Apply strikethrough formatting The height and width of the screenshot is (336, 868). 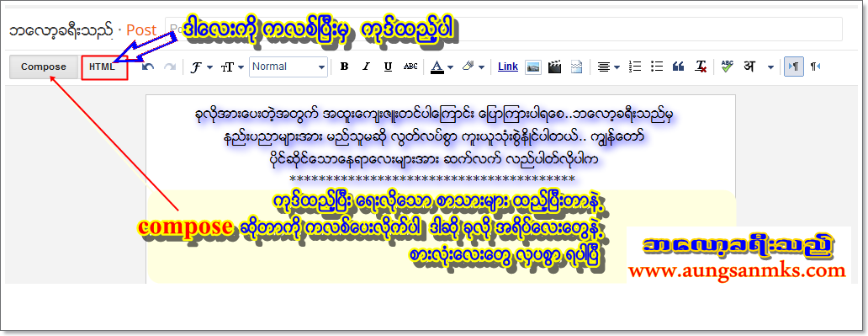coord(410,67)
